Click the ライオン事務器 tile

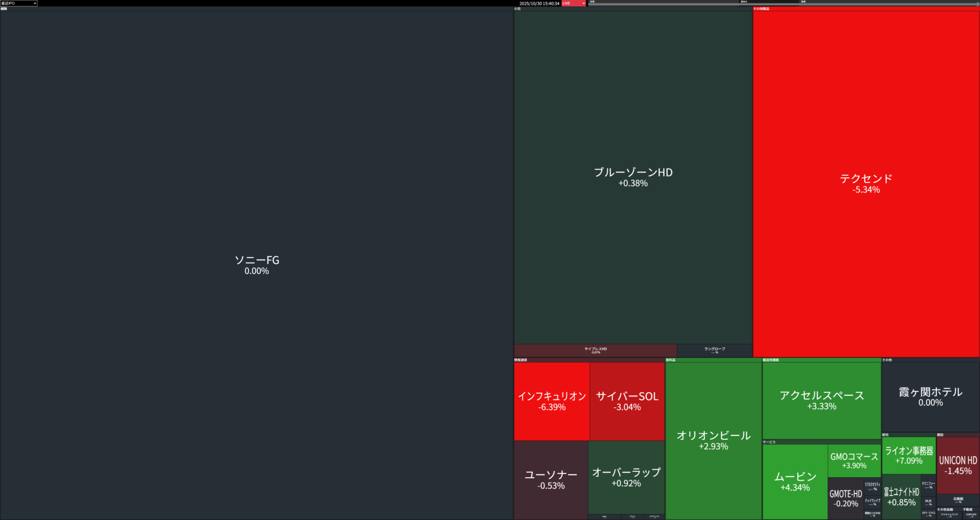pyautogui.click(x=909, y=455)
